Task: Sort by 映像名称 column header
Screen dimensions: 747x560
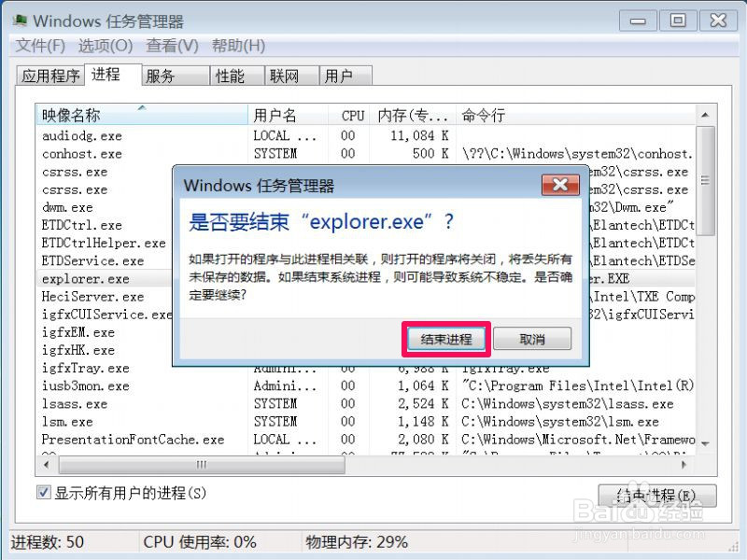Action: point(142,115)
